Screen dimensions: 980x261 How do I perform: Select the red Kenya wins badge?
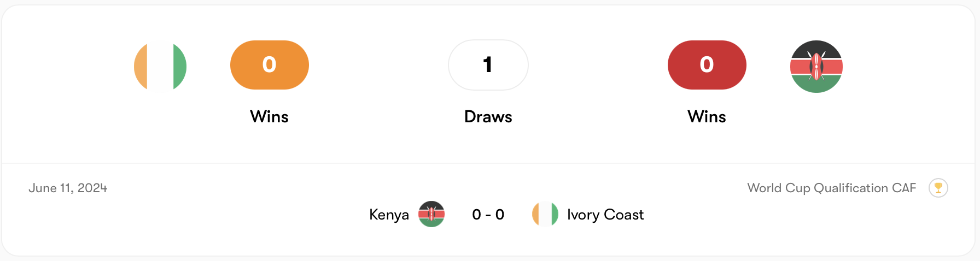(x=707, y=65)
